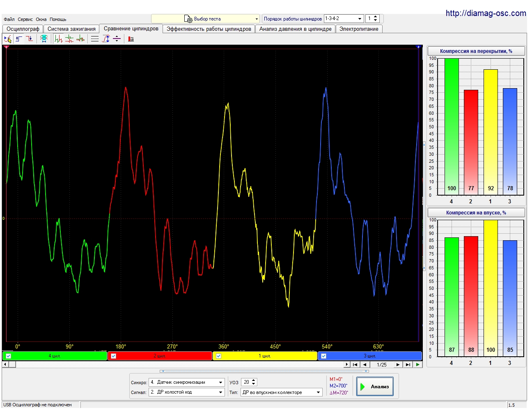
Task: Click USB Осциллограф не подключен status
Action: click(37, 405)
